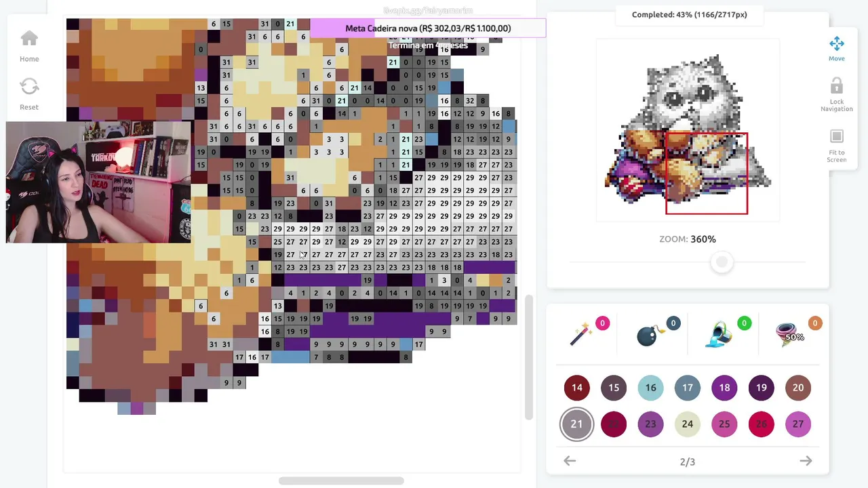Toggle Lock Navigation
868x488 pixels.
(x=836, y=95)
